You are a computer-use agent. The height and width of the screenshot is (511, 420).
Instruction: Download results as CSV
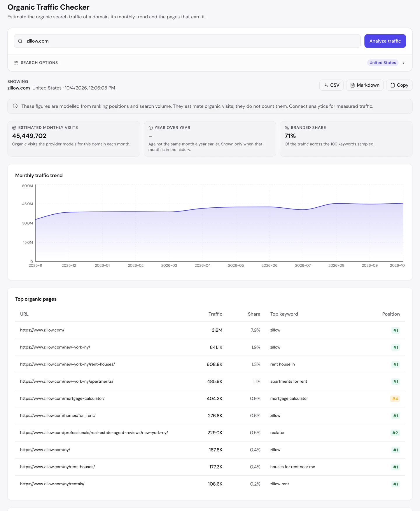click(331, 85)
